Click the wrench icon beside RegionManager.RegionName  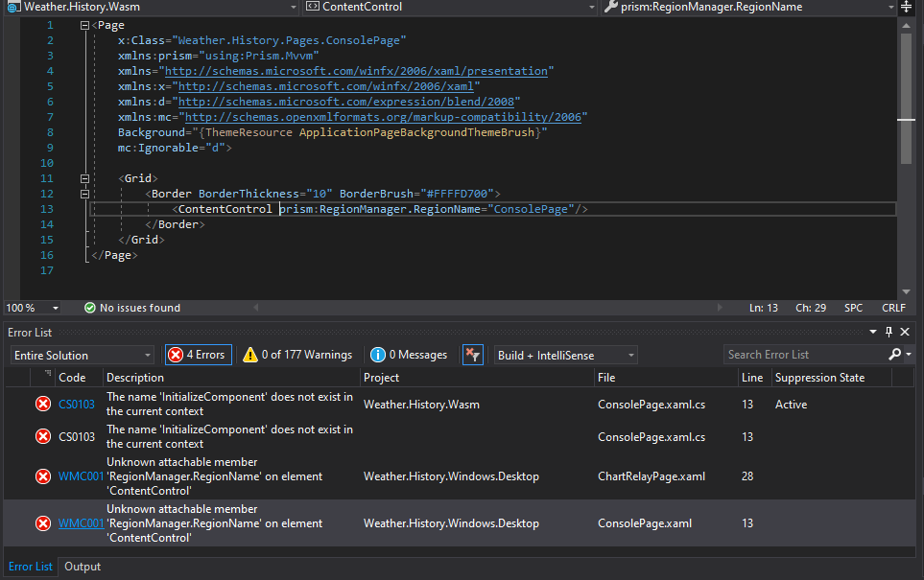click(x=610, y=7)
